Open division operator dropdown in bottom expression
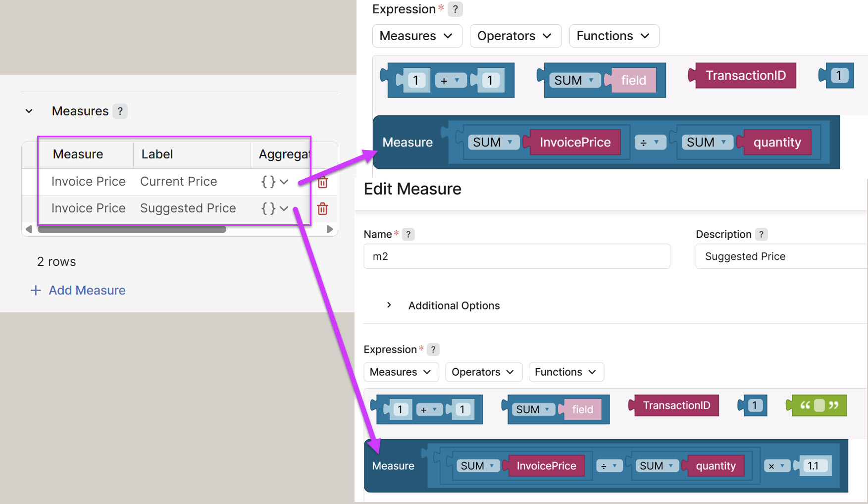868x504 pixels. 609,466
